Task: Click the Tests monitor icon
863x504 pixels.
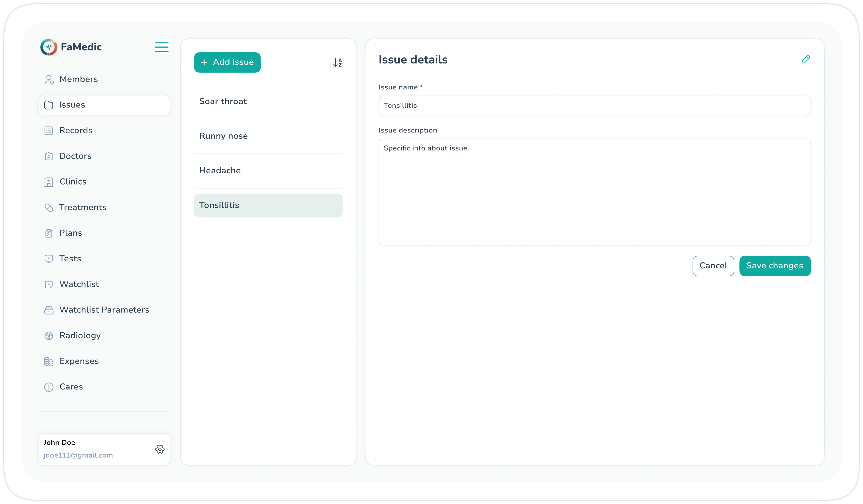Action: [49, 259]
